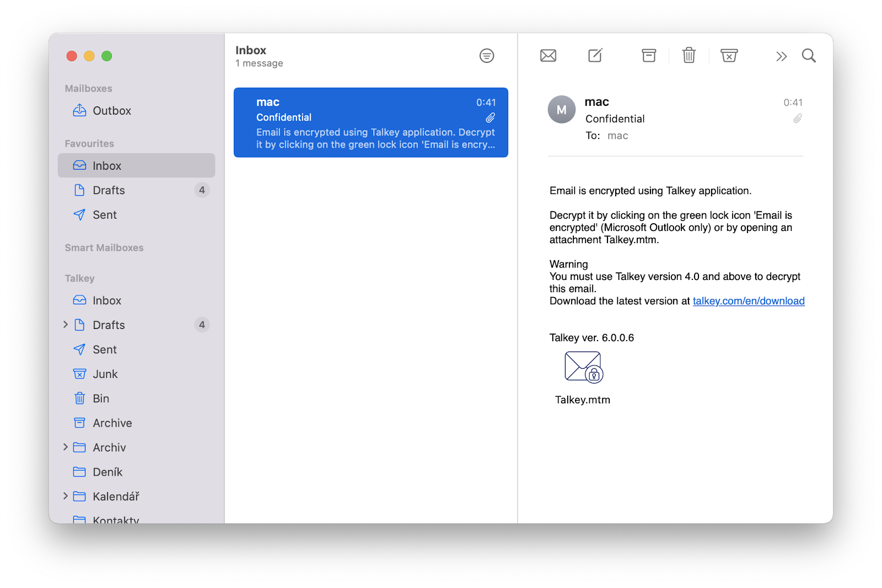Click the Archive box icon in sidebar
Screen dimensions: 882x588
(79, 423)
